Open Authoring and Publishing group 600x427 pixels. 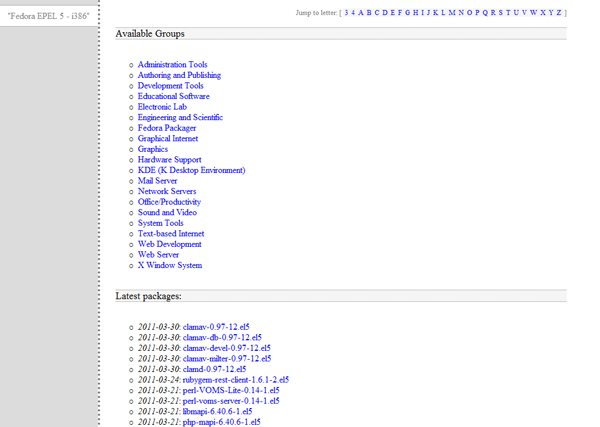click(x=179, y=75)
